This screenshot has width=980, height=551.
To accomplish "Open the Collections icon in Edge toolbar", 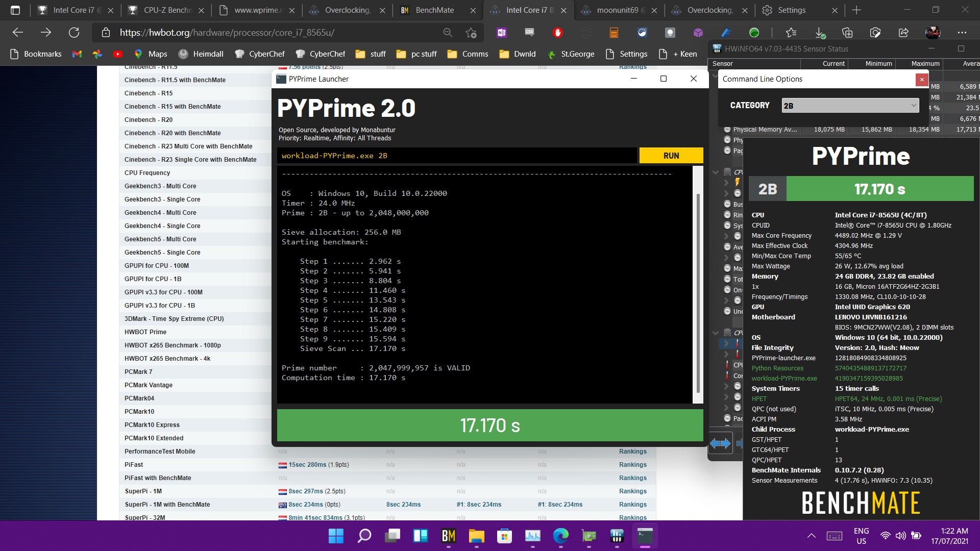I will click(x=847, y=33).
